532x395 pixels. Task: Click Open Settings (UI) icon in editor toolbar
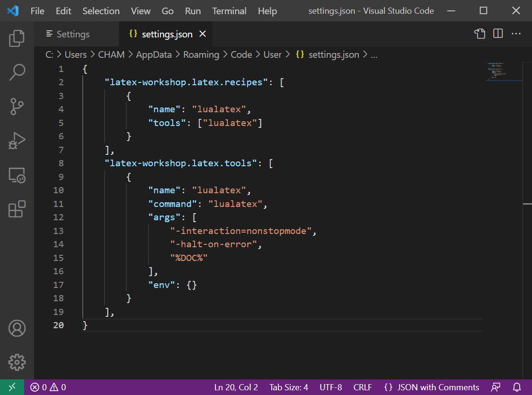480,34
